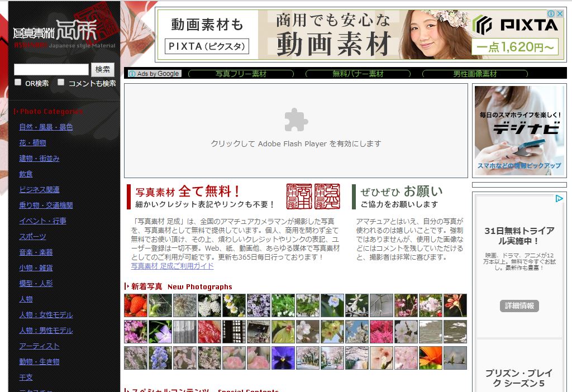Click the Flash plugin puzzle piece icon
572x392 pixels.
pyautogui.click(x=296, y=119)
